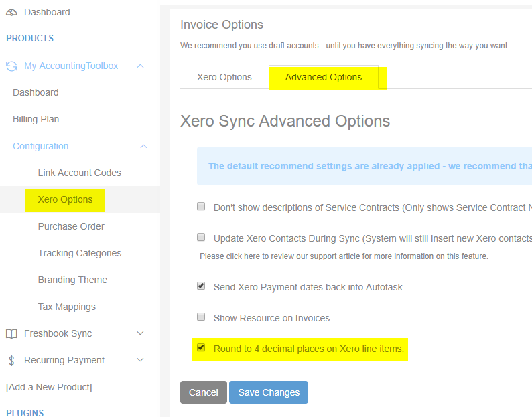The image size is (532, 417).
Task: Click the Cancel button
Action: pos(204,392)
